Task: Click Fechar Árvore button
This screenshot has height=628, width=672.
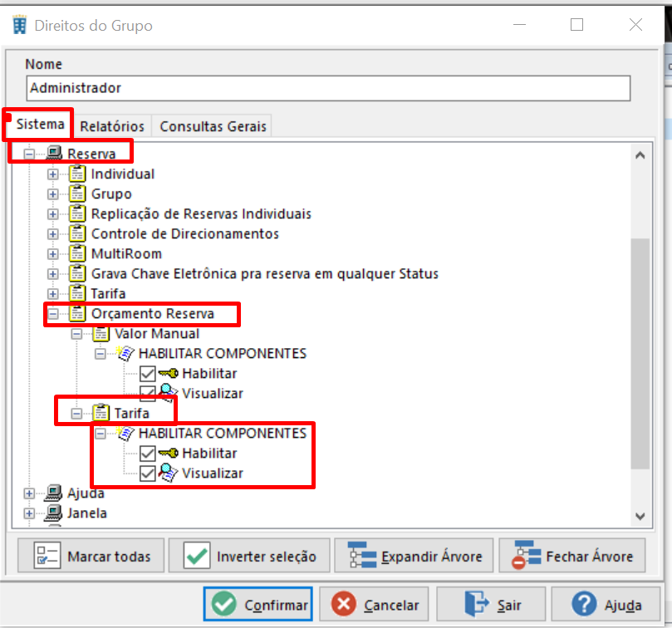Action: (x=572, y=556)
